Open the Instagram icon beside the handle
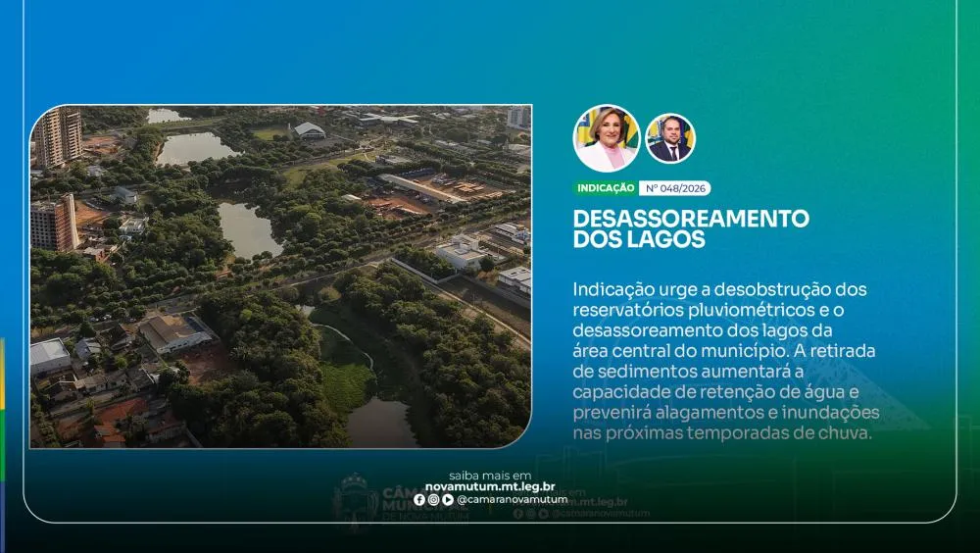The height and width of the screenshot is (553, 980). (433, 499)
